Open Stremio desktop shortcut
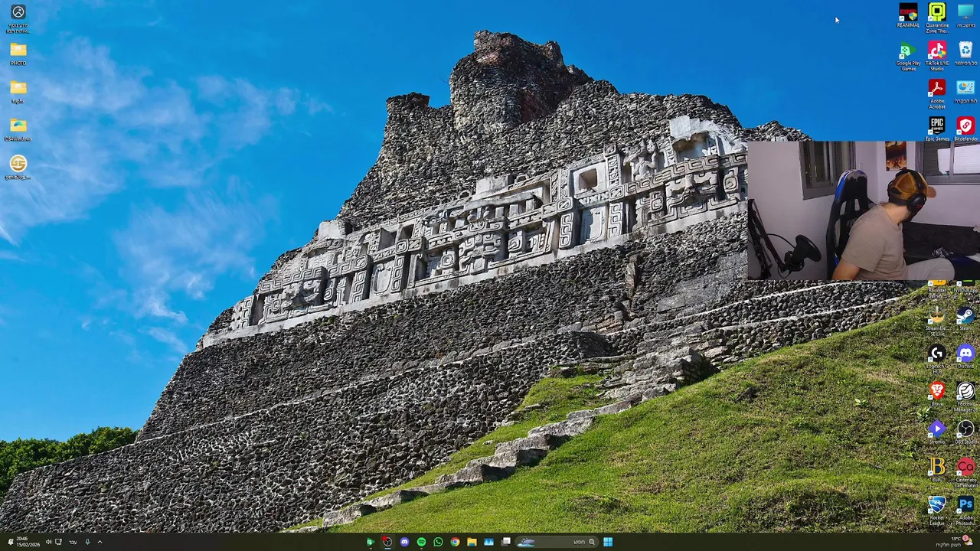Image resolution: width=980 pixels, height=551 pixels. (937, 432)
